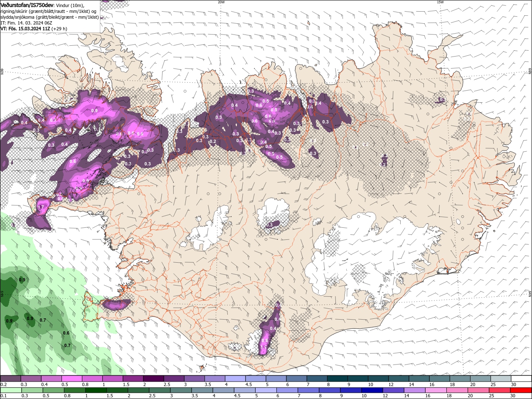
Task: Click the 'IT: Fim. 14. 03. 2024 06Z' line
Action: [x=26, y=23]
